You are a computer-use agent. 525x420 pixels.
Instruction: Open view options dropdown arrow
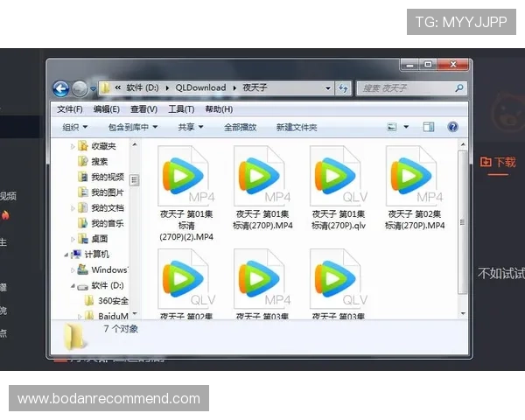pos(406,127)
